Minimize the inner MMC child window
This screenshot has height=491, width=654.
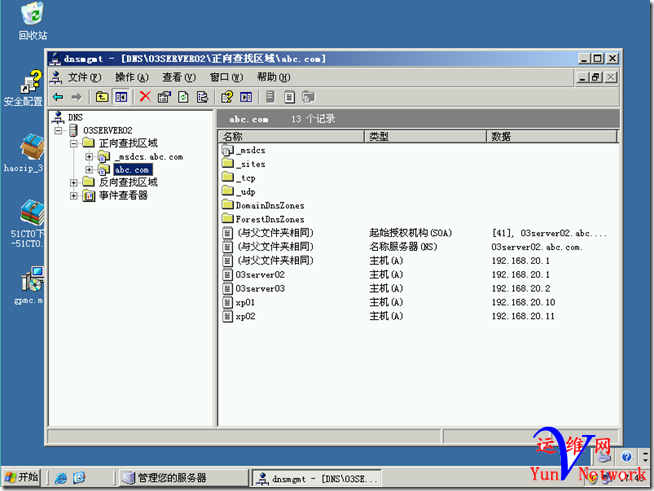coord(583,77)
